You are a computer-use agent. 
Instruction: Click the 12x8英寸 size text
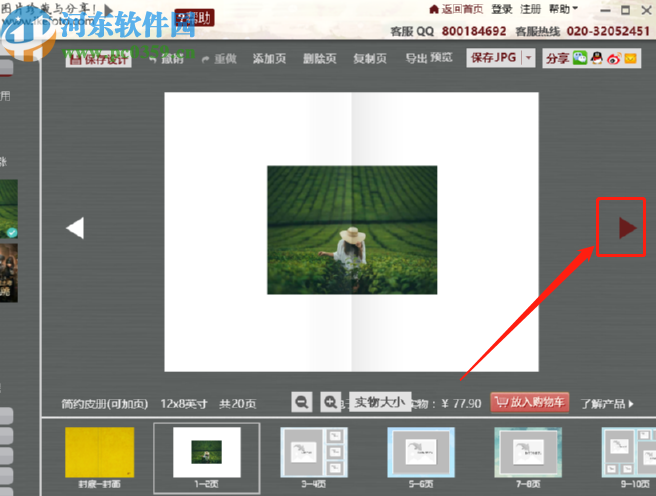184,404
